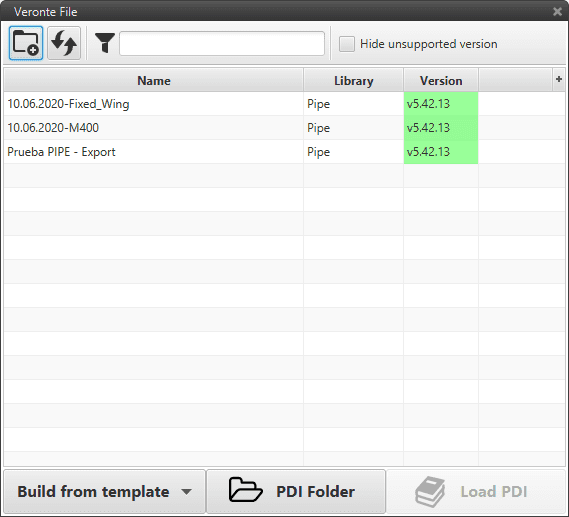This screenshot has height=517, width=569.
Task: Click green version cell of Prueba PIPE
Action: (x=441, y=152)
